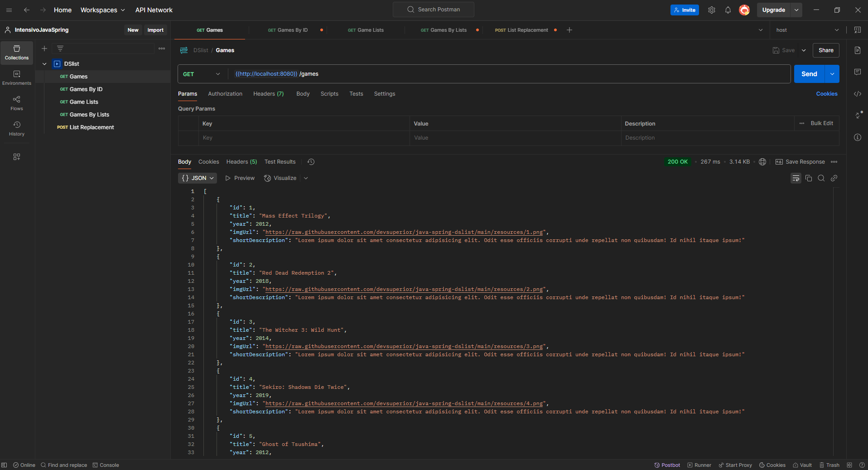Toggle two-pane layout in status bar
This screenshot has width=868, height=470.
849,465
